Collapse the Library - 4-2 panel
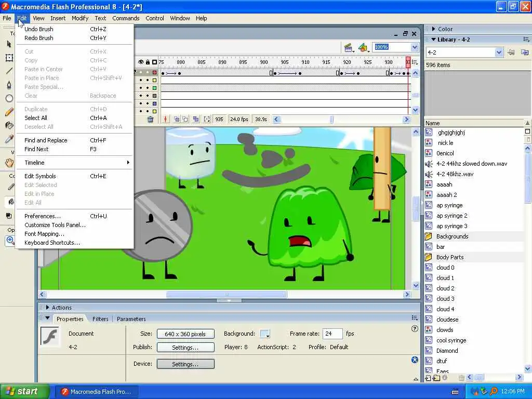Viewport: 532px width, 399px height. pos(433,39)
